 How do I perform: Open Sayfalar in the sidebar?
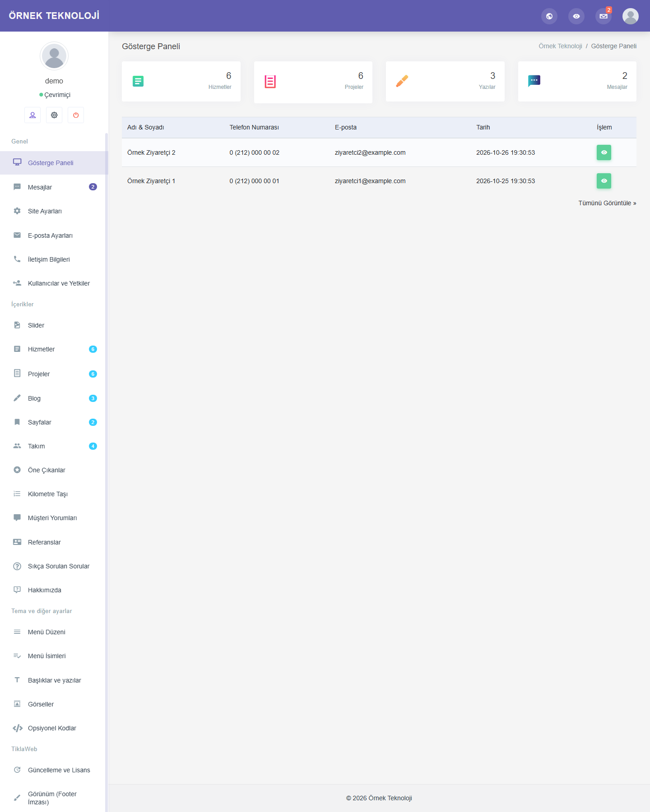coord(54,422)
